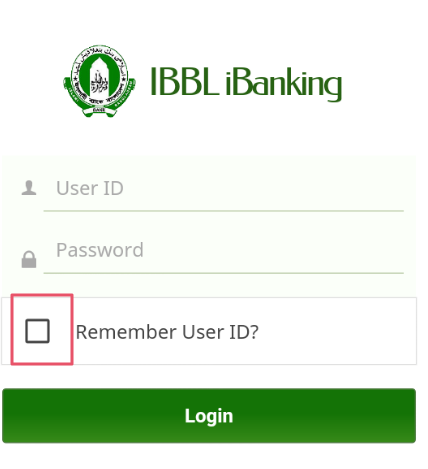
Task: Tick the Remember User ID checkbox
Action: click(37, 331)
